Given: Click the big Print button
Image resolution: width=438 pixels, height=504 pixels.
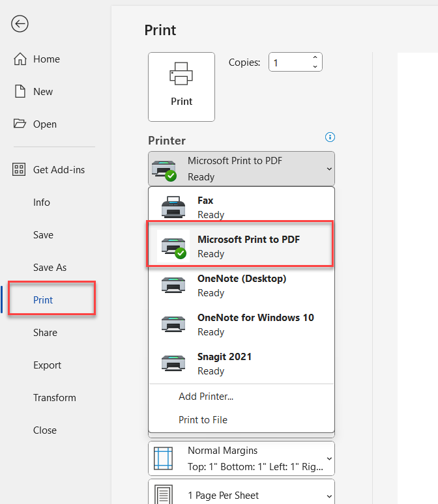Looking at the screenshot, I should [x=181, y=87].
